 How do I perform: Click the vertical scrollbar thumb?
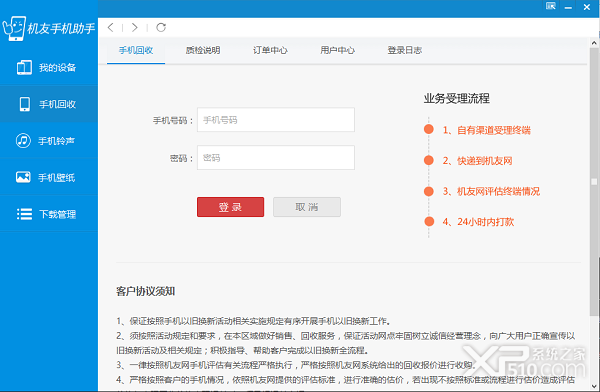pos(594,182)
